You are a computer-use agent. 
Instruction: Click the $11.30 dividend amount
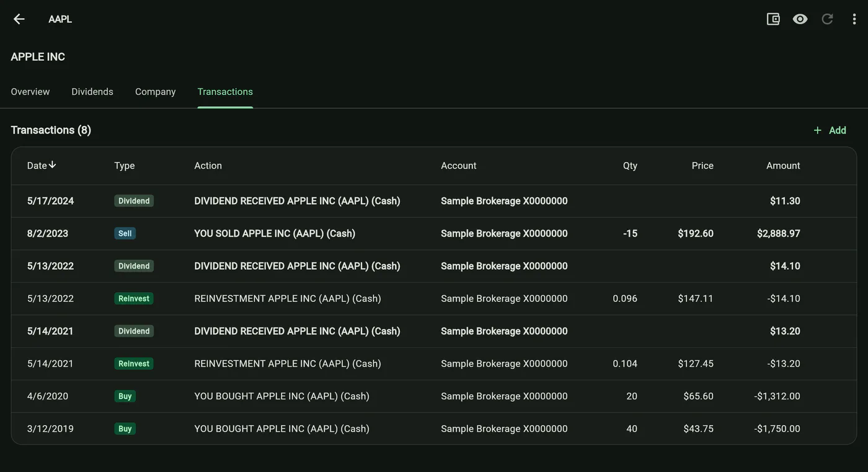click(785, 201)
